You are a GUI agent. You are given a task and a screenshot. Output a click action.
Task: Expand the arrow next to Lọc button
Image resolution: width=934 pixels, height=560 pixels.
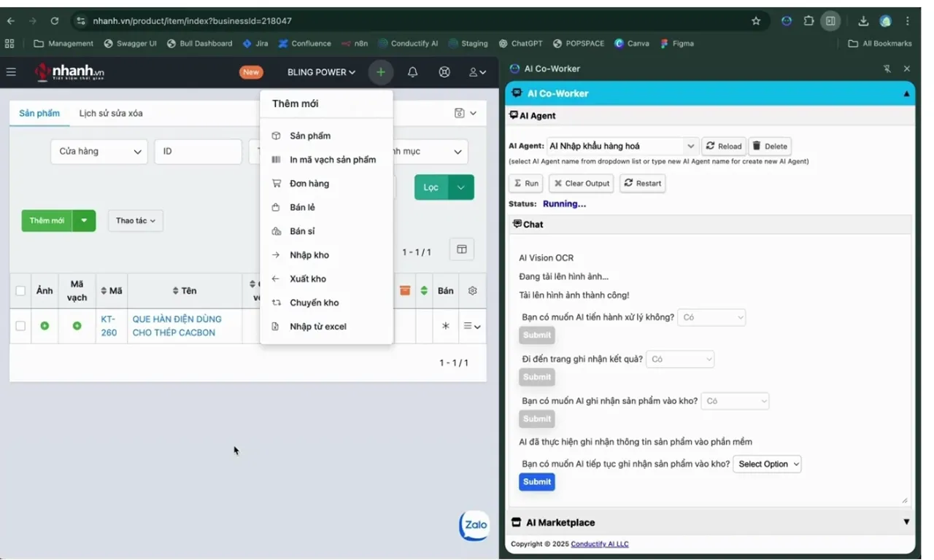pyautogui.click(x=461, y=187)
